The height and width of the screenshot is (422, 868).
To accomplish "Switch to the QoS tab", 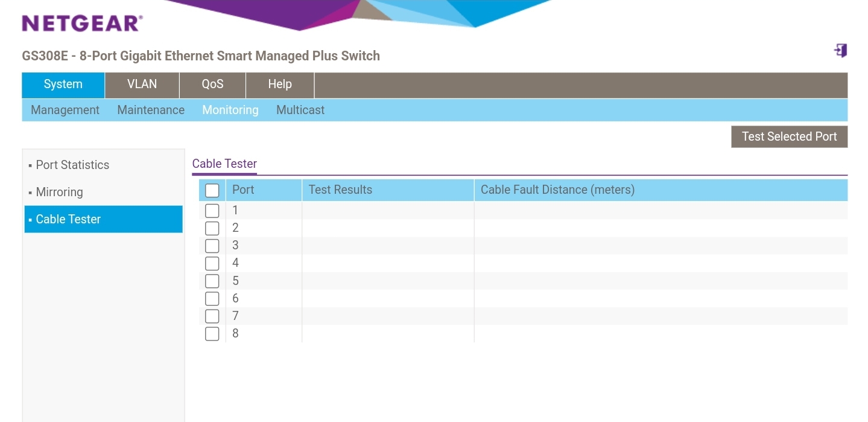I will [x=213, y=85].
